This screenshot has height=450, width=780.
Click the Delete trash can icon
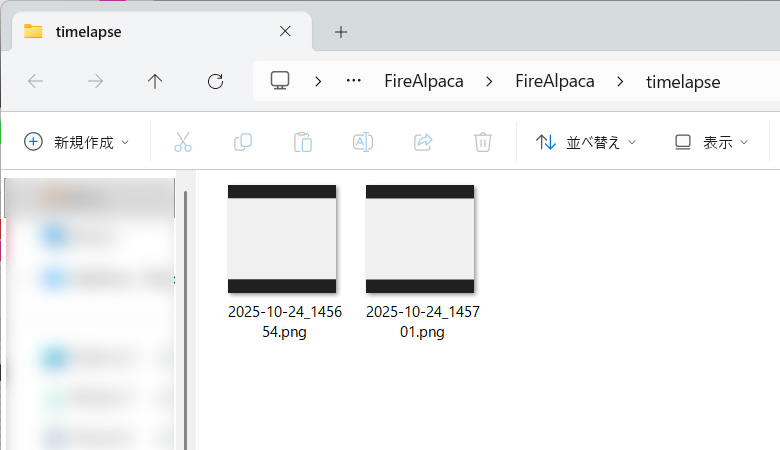[x=482, y=142]
